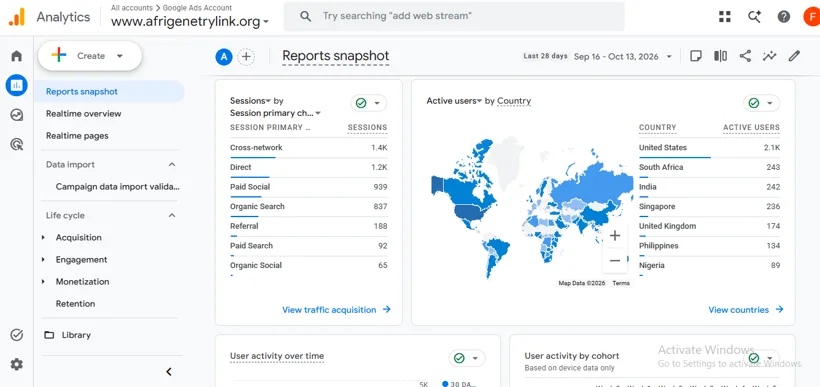Open the Sessions metric dropdown
The height and width of the screenshot is (387, 820).
coord(250,100)
